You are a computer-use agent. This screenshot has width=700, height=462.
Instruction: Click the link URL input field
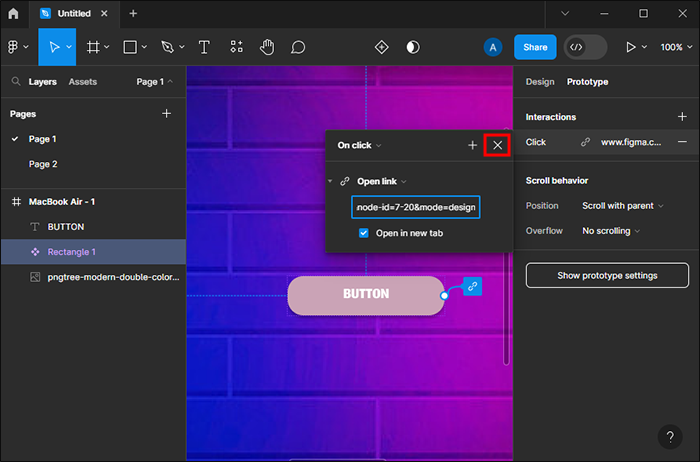coord(415,207)
